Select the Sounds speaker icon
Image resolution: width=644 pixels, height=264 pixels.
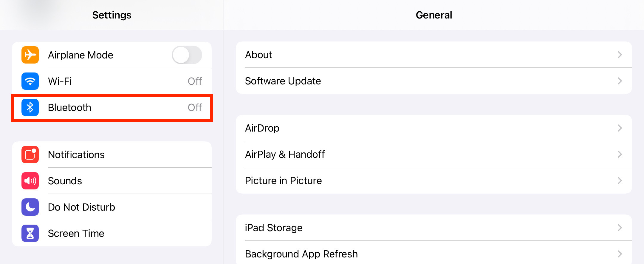pos(30,181)
